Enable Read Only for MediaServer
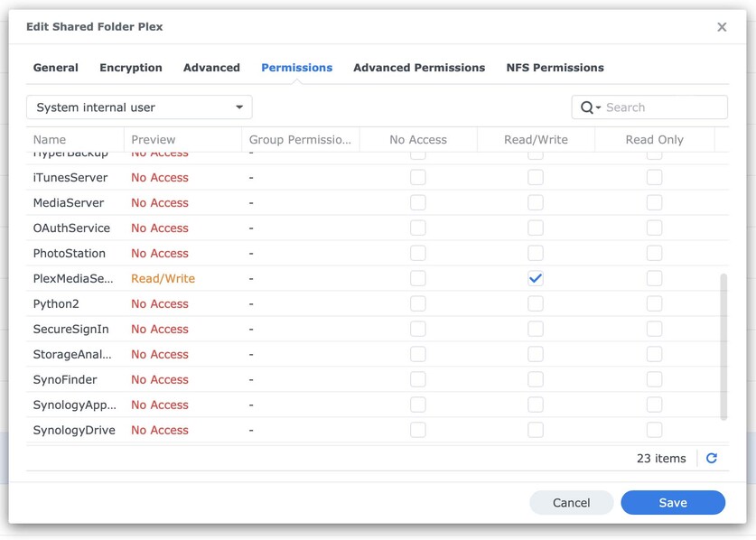Image resolution: width=756 pixels, height=540 pixels. pos(654,203)
